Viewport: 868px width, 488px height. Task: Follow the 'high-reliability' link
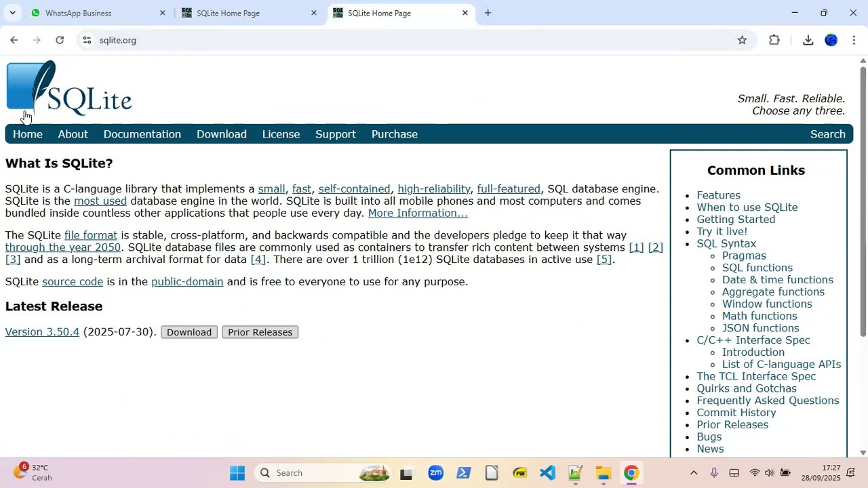(x=434, y=189)
